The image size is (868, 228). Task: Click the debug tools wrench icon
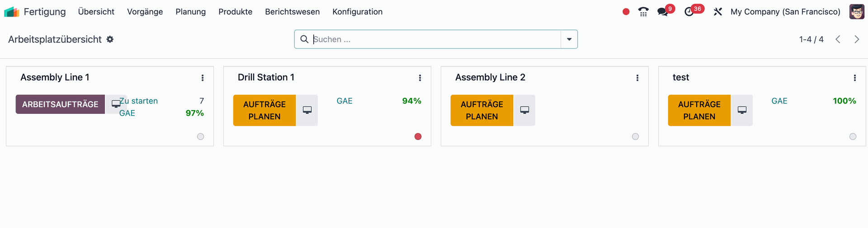click(x=717, y=12)
